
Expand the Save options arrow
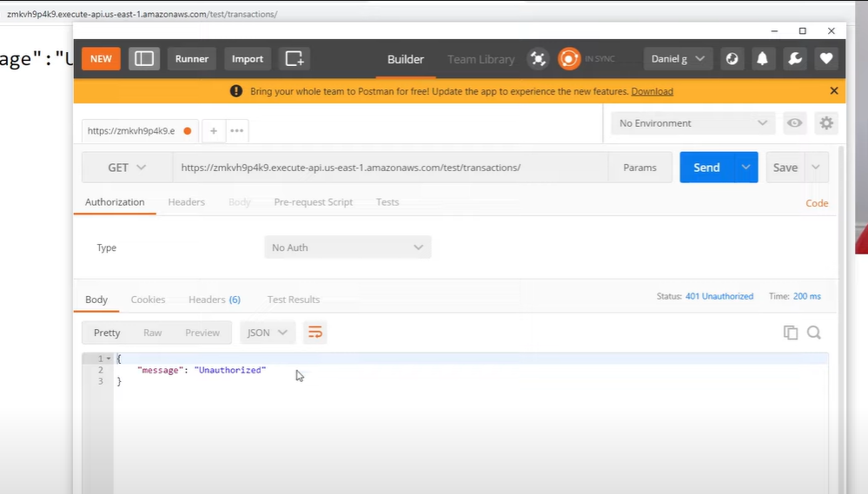pos(816,167)
